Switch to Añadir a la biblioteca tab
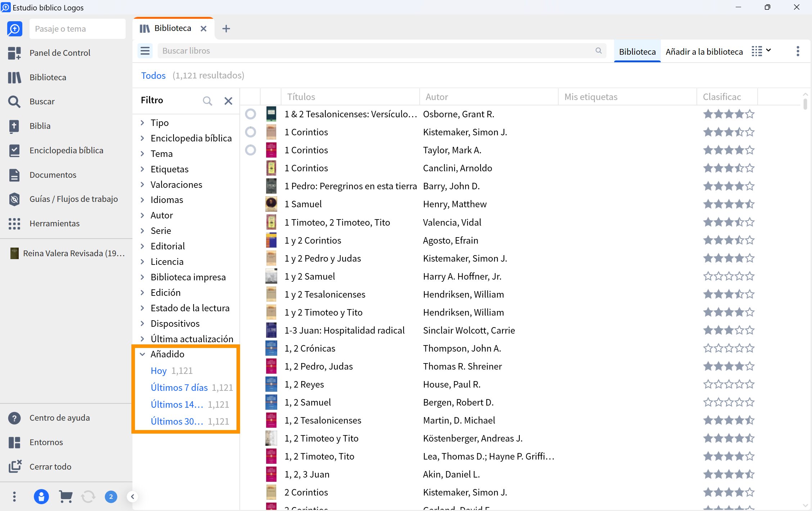The image size is (812, 511). click(704, 51)
